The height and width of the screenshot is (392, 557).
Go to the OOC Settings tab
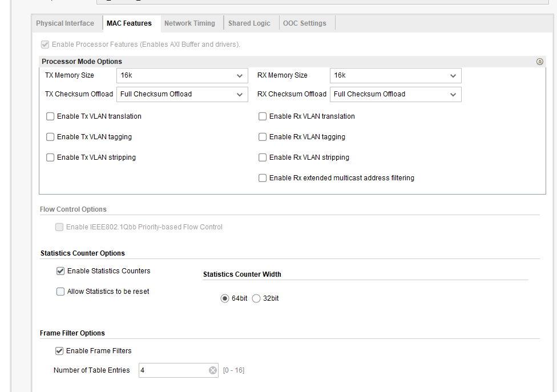point(305,23)
